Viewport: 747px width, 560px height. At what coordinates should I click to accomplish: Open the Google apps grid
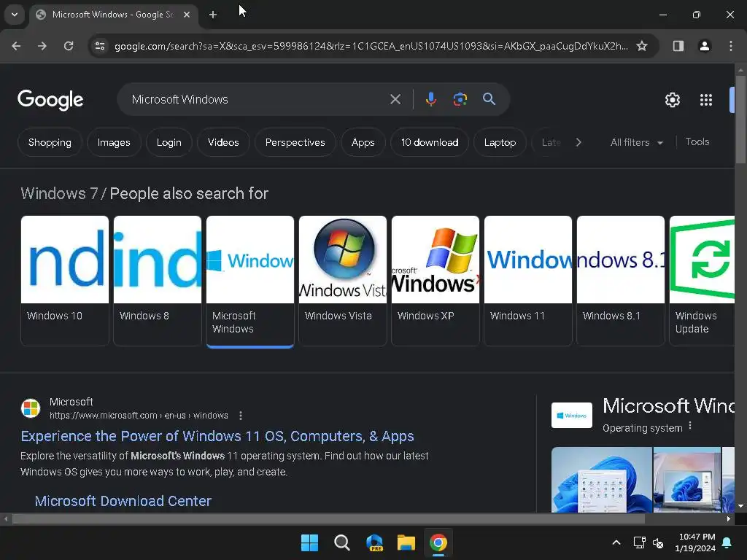(706, 100)
